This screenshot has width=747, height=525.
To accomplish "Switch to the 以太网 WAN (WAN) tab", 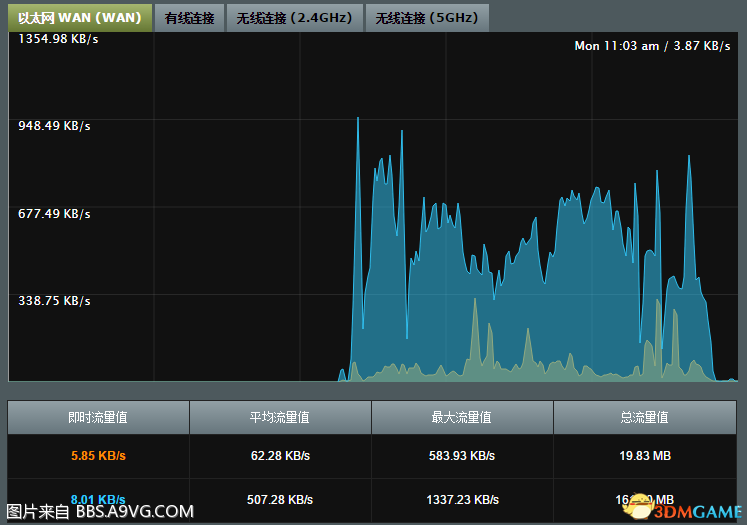I will click(79, 17).
